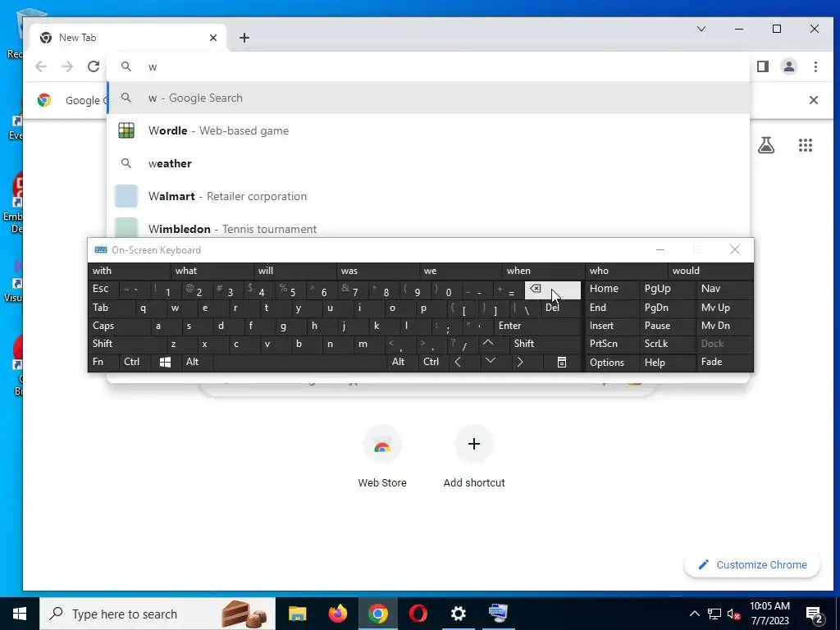Open a new tab with plus button

pyautogui.click(x=244, y=38)
